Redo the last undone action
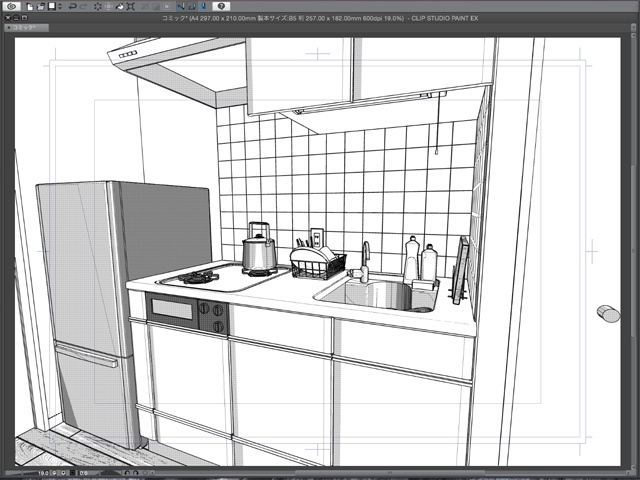Screen dimensions: 640x480 tap(84, 7)
